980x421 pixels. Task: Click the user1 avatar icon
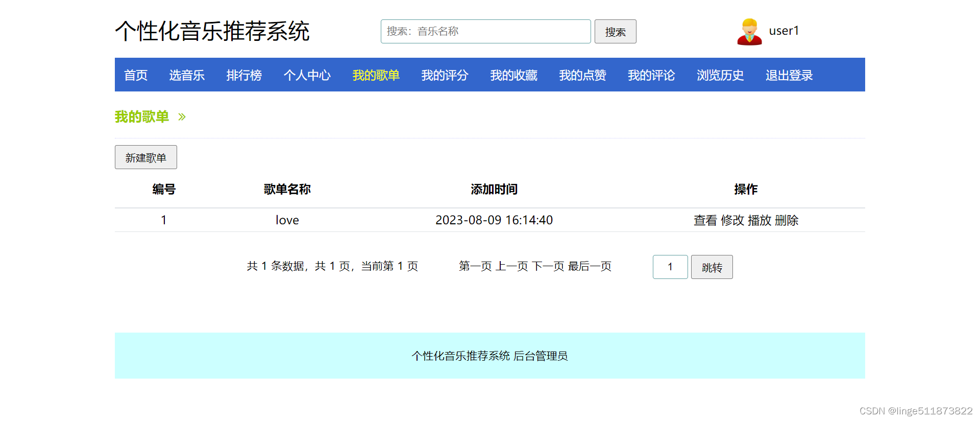click(x=749, y=32)
